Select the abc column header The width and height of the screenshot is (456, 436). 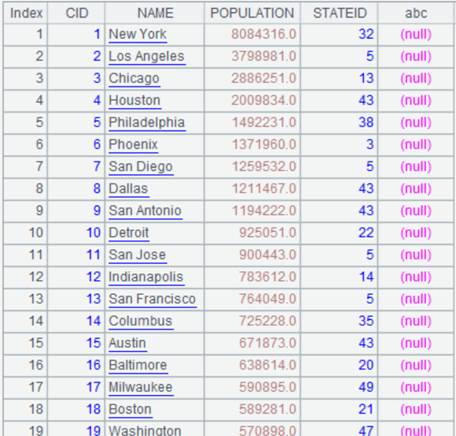click(x=416, y=13)
